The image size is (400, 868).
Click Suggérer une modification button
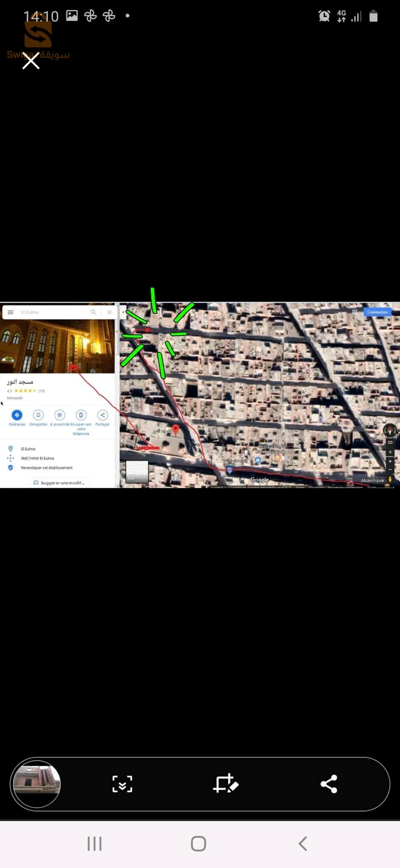point(59,483)
